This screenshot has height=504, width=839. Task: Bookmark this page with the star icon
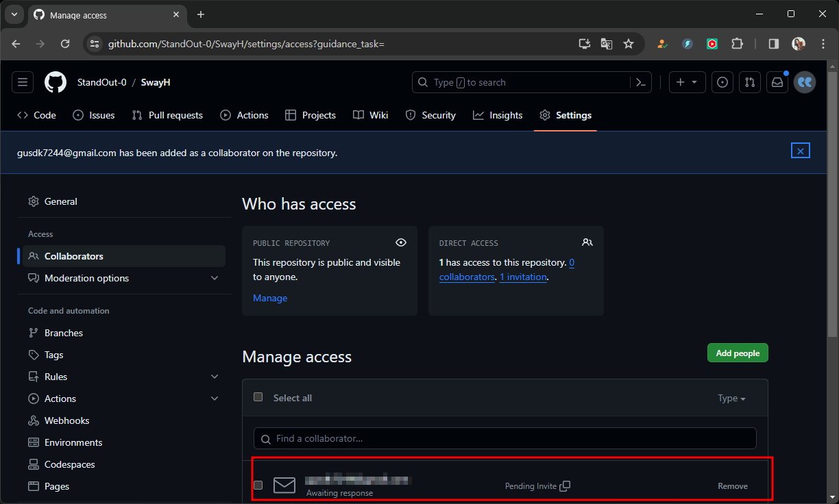click(629, 44)
